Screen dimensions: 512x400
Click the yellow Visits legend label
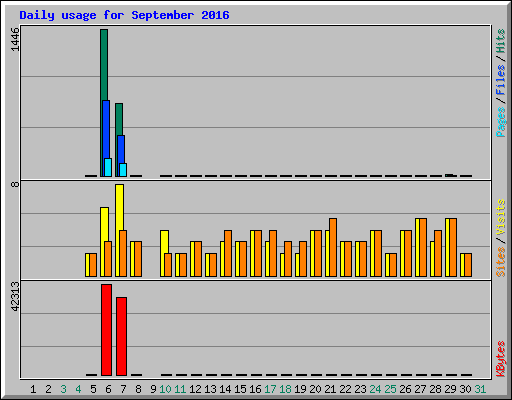[x=500, y=218]
